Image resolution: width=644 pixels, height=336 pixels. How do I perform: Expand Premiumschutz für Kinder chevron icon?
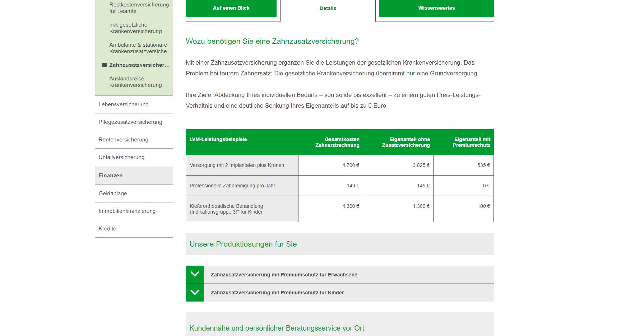coord(195,293)
